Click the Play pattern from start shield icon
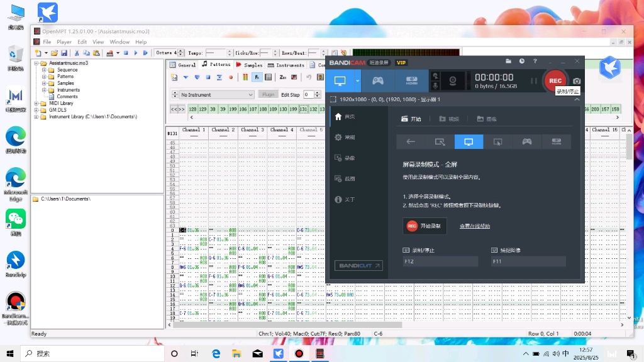The width and height of the screenshot is (644, 362). coord(197,77)
